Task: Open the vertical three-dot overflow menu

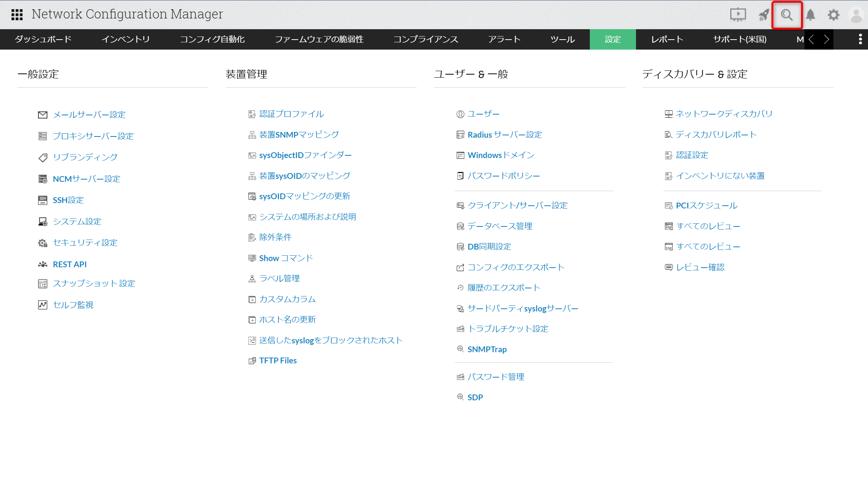Action: [x=860, y=39]
